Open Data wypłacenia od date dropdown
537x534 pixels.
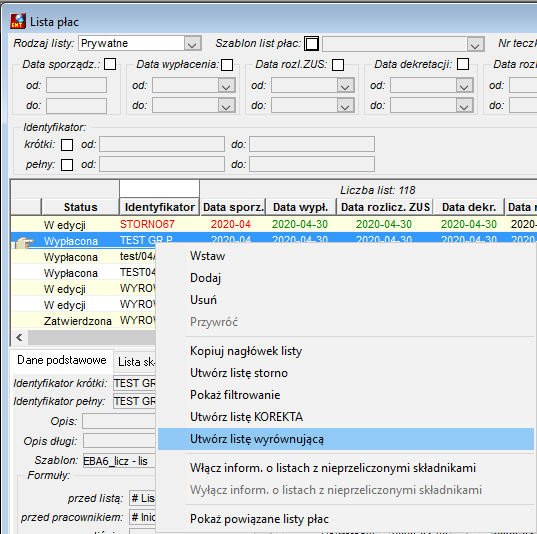click(226, 86)
